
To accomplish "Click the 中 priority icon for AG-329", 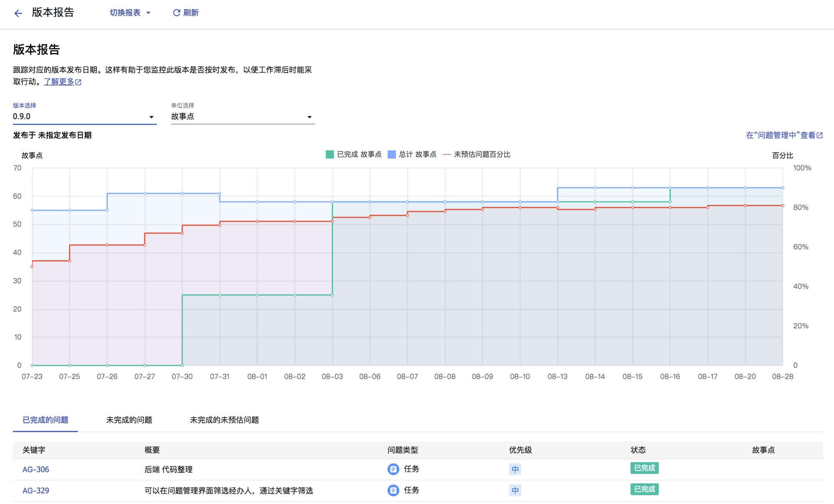I will coord(515,491).
